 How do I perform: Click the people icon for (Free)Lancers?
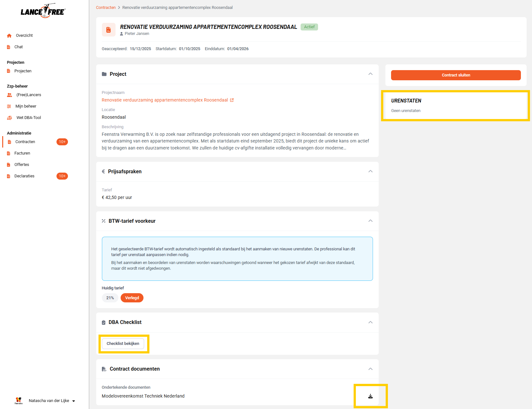(10, 95)
